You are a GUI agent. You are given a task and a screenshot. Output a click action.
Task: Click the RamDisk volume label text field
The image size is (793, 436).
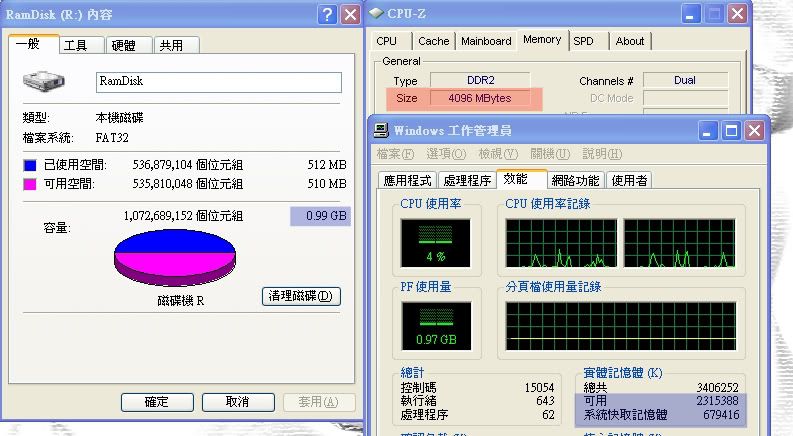tap(219, 82)
